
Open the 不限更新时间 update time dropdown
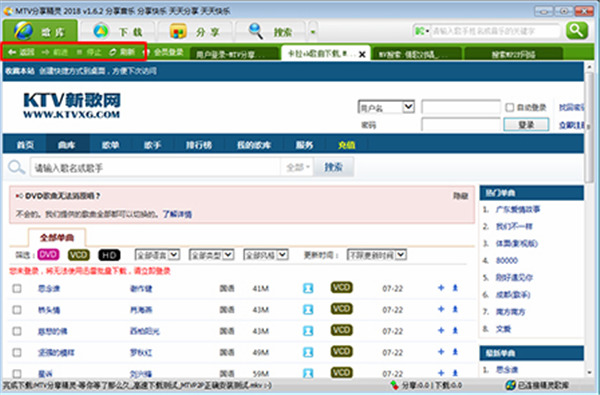(377, 255)
